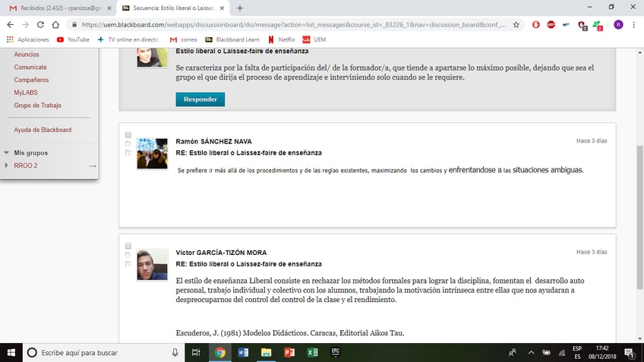Open the Opera extension icon in toolbar
644x362 pixels.
point(535,24)
